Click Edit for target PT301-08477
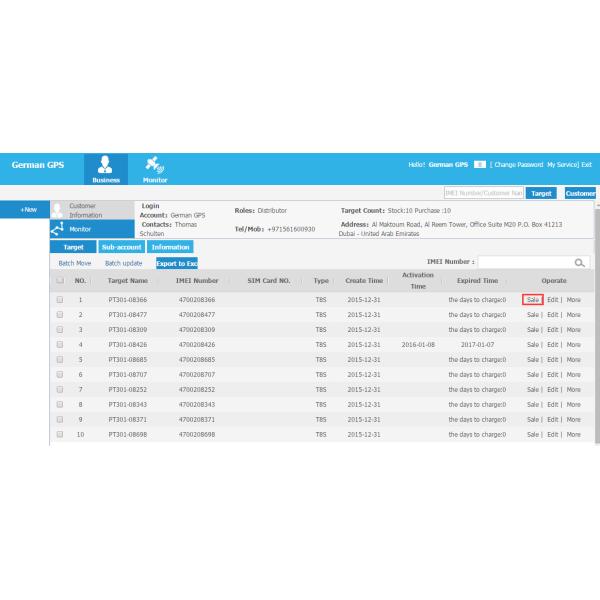This screenshot has height=600, width=600. [553, 314]
